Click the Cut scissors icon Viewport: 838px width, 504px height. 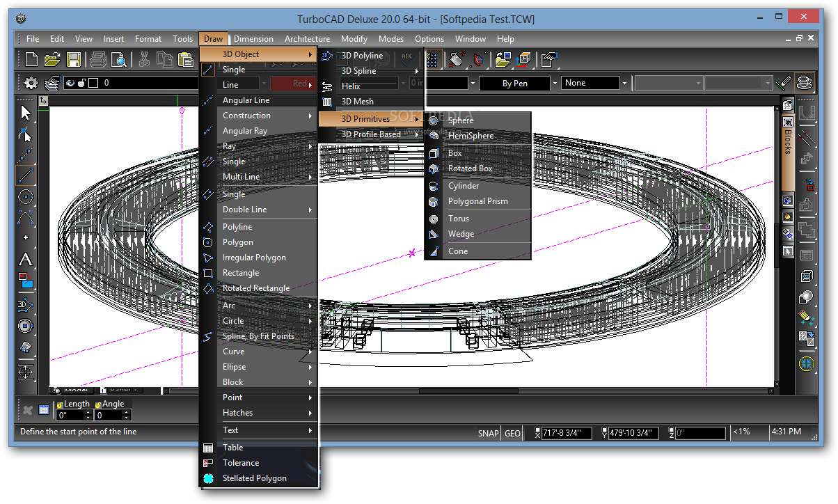point(145,60)
